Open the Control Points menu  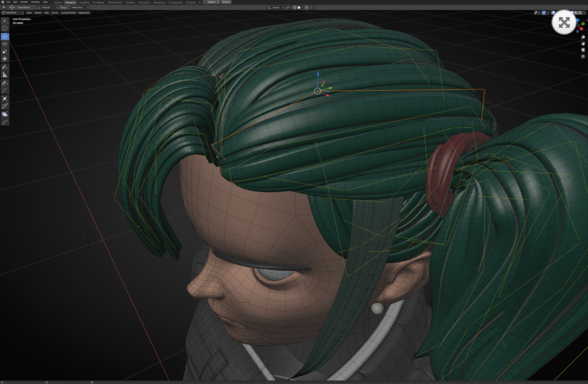68,13
